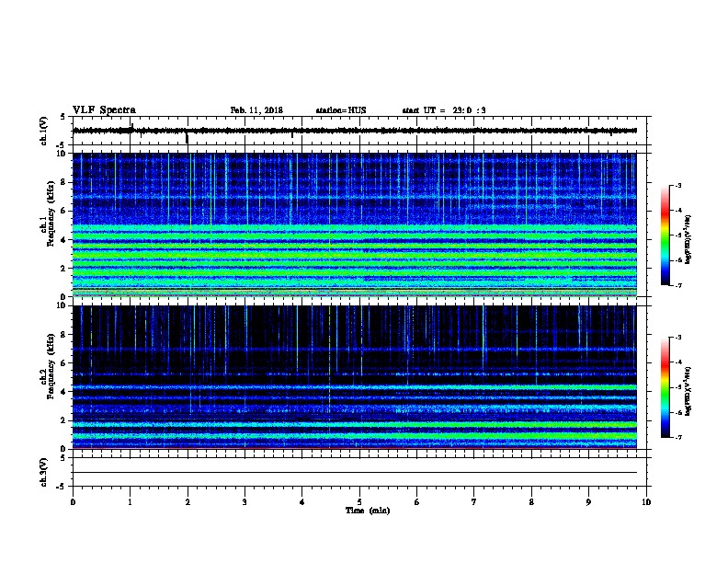Screen dimensions: 728x563
Task: Click tick label 7 on the Time axis
Action: click(x=474, y=501)
